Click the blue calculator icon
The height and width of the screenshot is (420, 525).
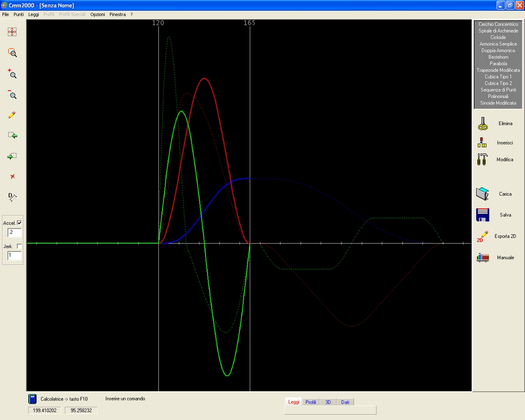32,399
